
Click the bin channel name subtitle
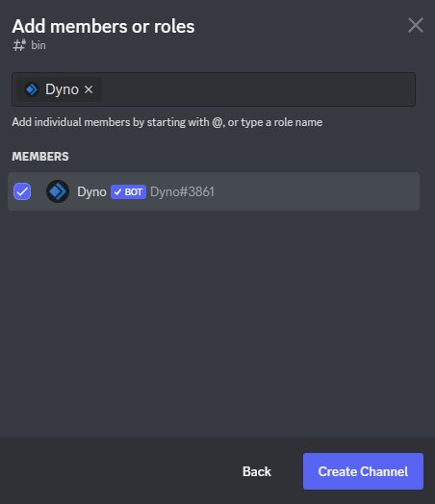point(38,45)
